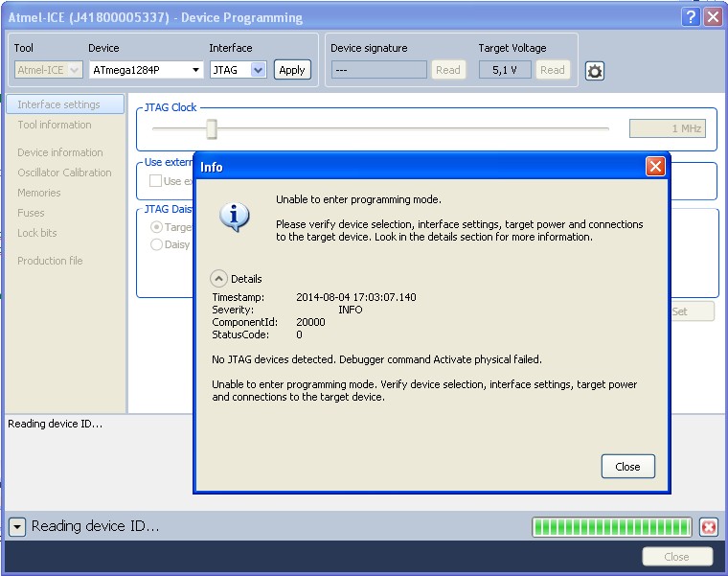This screenshot has width=728, height=576.
Task: Select Lock bits tab
Action: click(37, 233)
